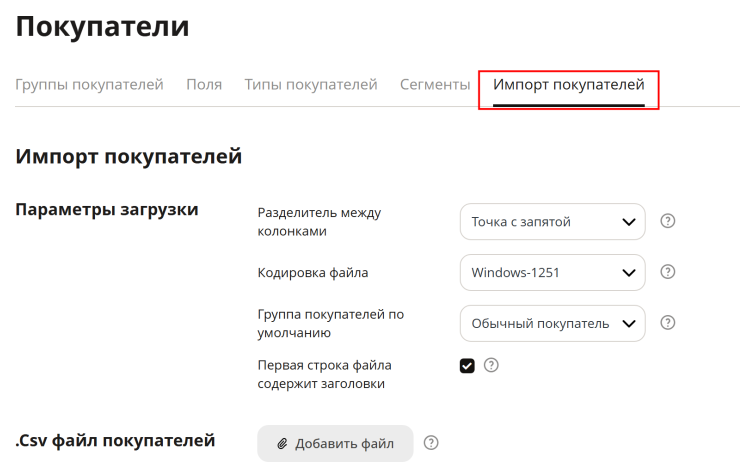
Task: Click the Параметры загрузки section heading
Action: (107, 209)
